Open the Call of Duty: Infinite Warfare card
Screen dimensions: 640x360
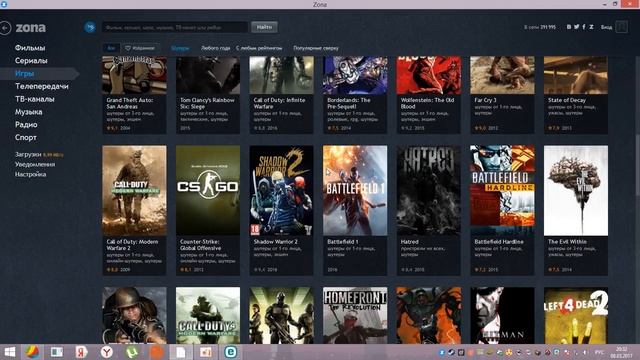point(282,95)
